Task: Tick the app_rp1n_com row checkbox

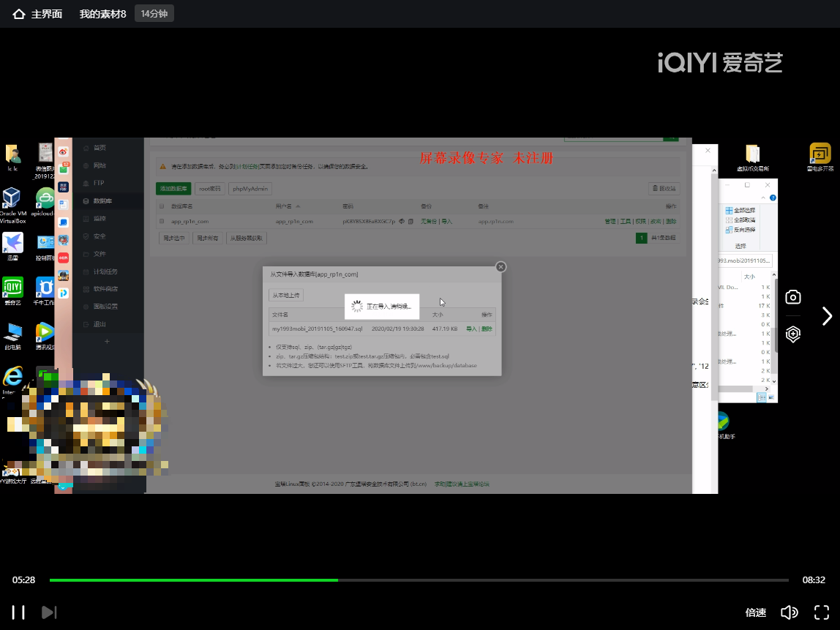Action: tap(162, 221)
